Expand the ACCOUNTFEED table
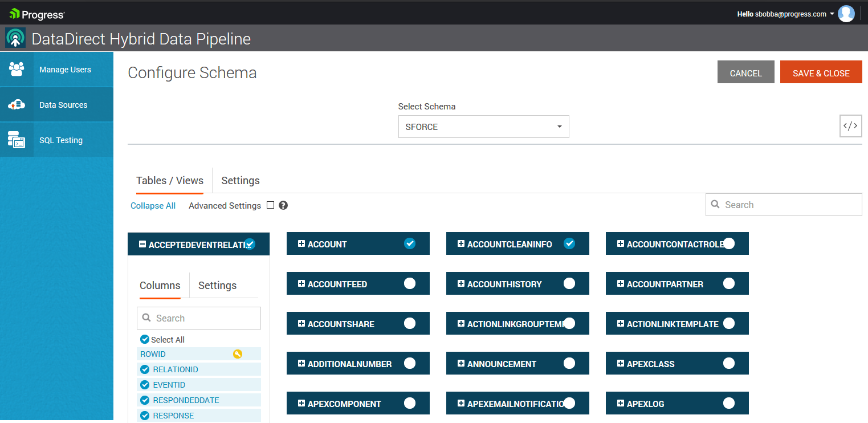Viewport: 868px width, 423px height. [301, 284]
